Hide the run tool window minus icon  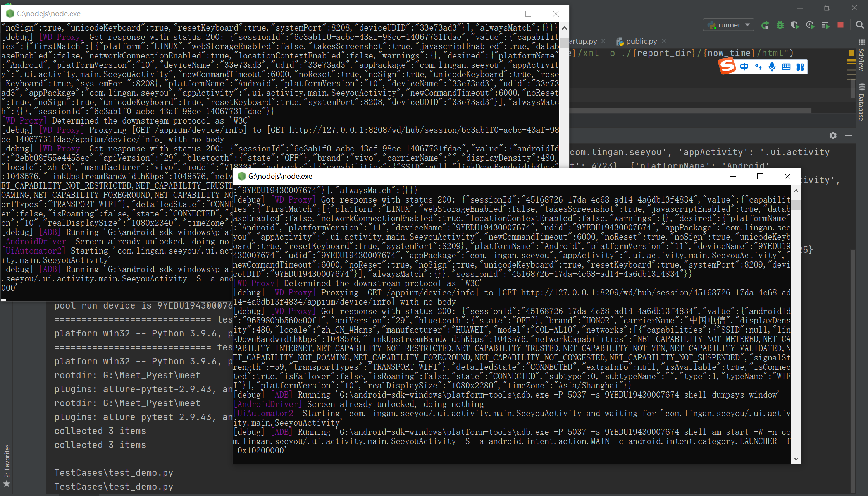point(848,136)
